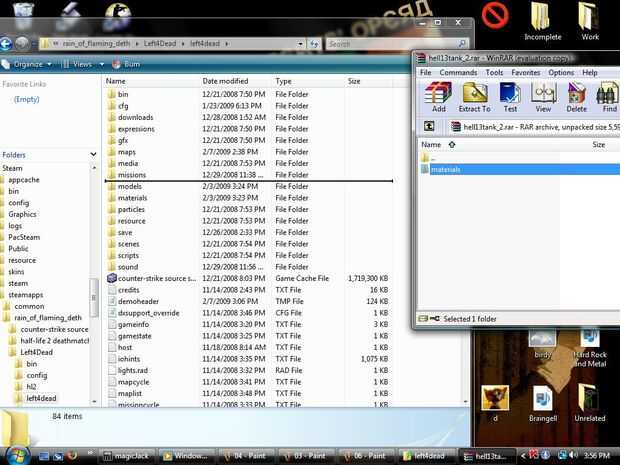
Task: Open the WinRAR File menu
Action: click(x=425, y=72)
